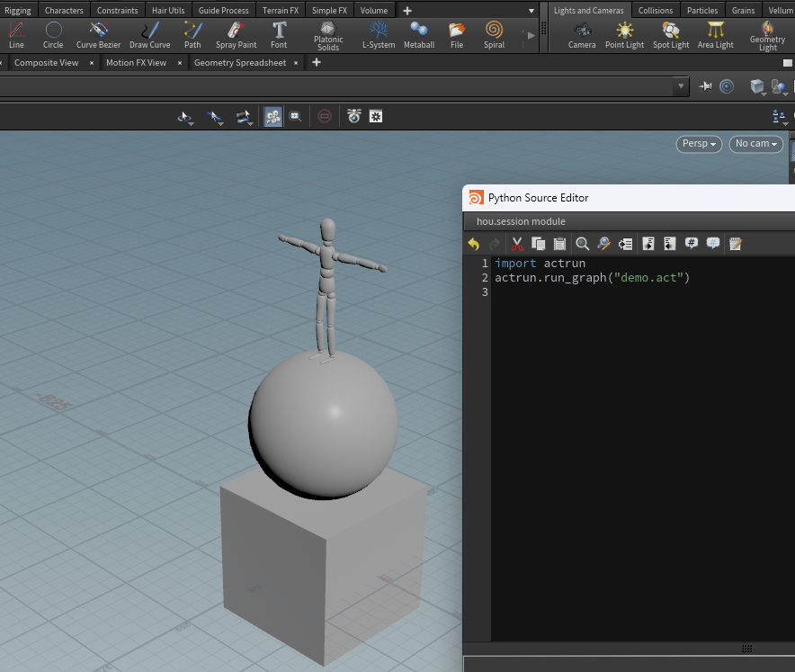
Task: Add a new pane tab with the plus button
Action: pyautogui.click(x=318, y=62)
